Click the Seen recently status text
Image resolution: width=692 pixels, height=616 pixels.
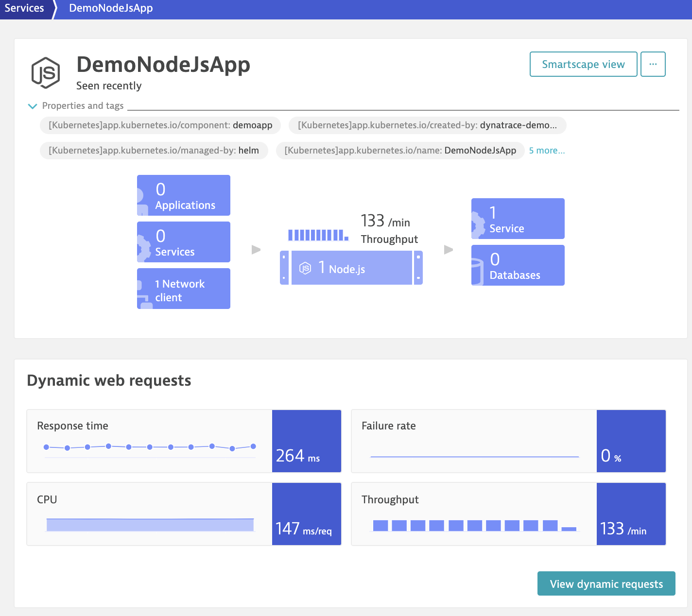click(x=109, y=86)
